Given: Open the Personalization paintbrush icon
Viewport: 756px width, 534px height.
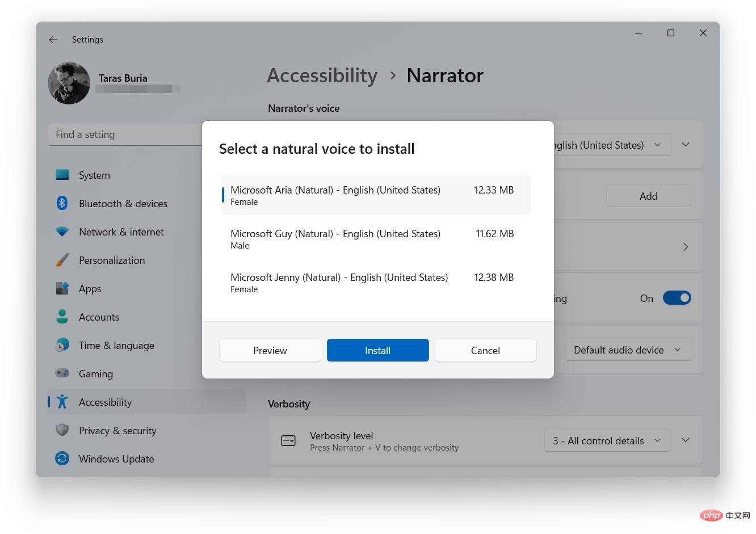Looking at the screenshot, I should (62, 260).
